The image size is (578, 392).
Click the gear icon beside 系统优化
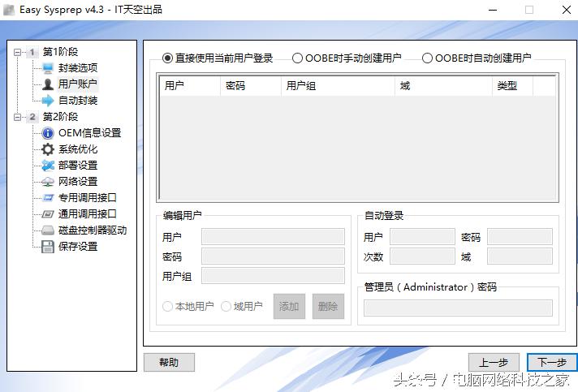(48, 149)
